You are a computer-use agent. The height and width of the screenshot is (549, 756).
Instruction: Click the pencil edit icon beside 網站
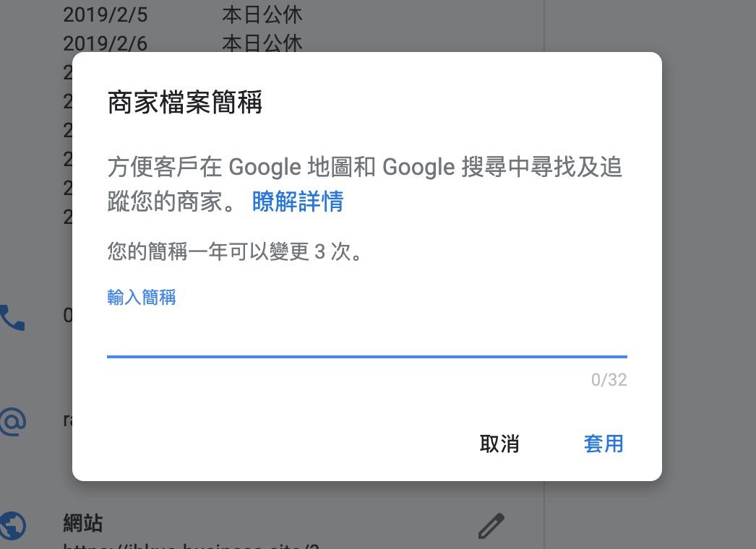(x=491, y=526)
